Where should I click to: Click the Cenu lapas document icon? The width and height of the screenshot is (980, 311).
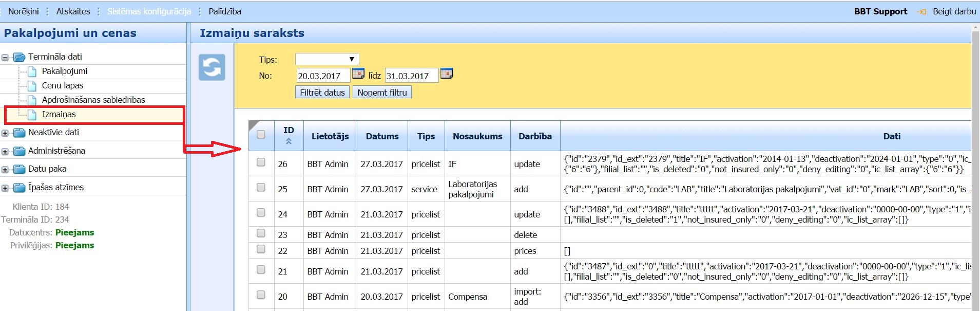pos(32,86)
